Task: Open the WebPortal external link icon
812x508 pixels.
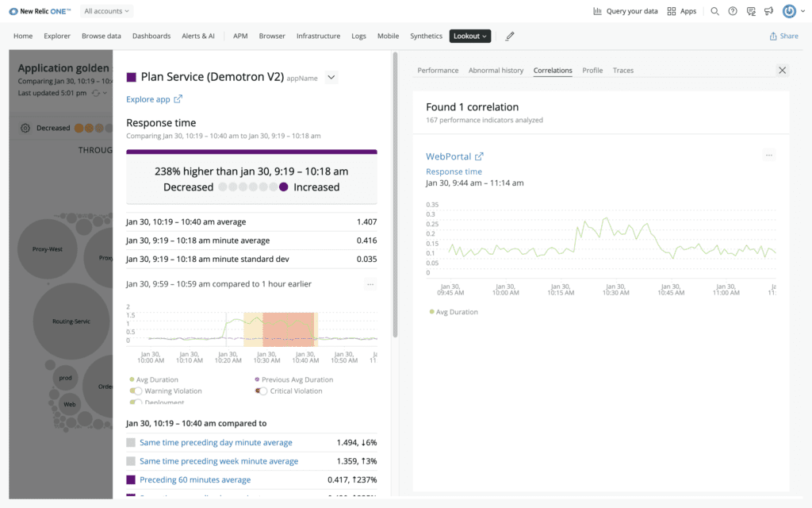Action: click(x=479, y=157)
